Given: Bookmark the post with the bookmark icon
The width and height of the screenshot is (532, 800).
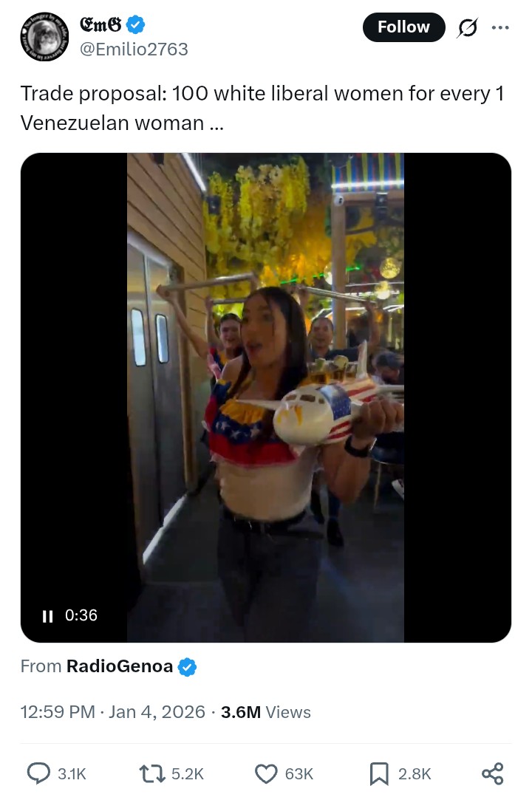Looking at the screenshot, I should [379, 774].
